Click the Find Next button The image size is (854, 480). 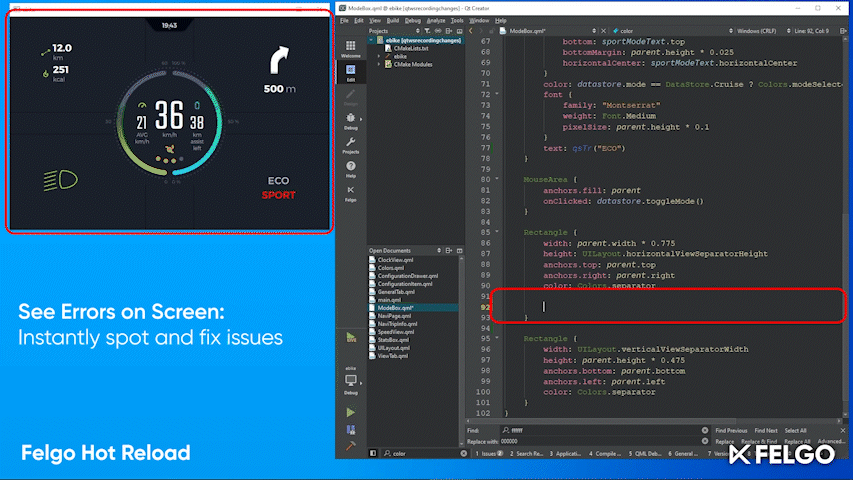click(766, 430)
